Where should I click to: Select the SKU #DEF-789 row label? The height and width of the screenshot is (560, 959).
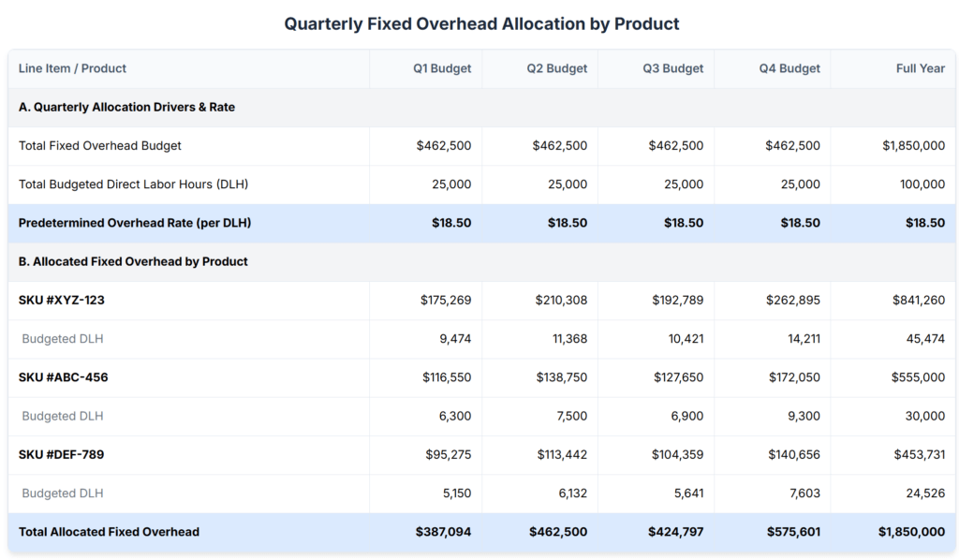[x=61, y=454]
